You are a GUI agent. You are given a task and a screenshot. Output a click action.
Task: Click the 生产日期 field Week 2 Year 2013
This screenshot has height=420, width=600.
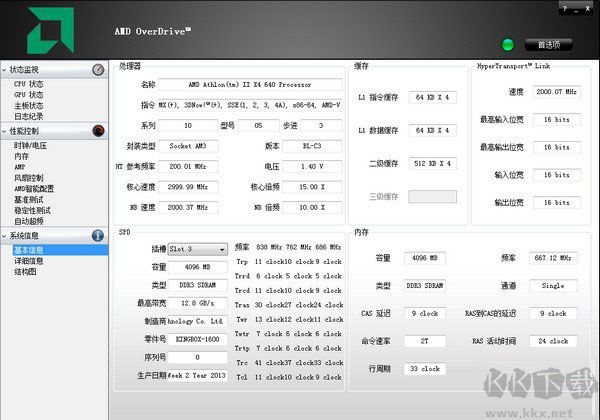tap(197, 375)
